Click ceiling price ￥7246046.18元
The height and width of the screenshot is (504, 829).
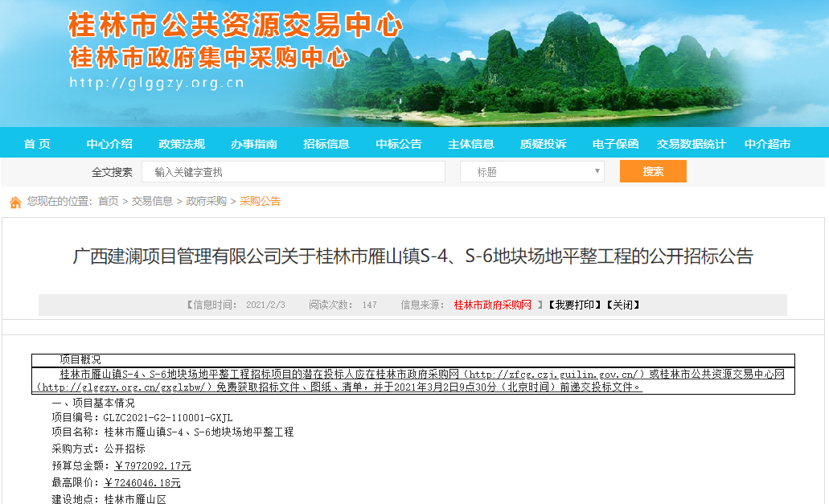(142, 483)
